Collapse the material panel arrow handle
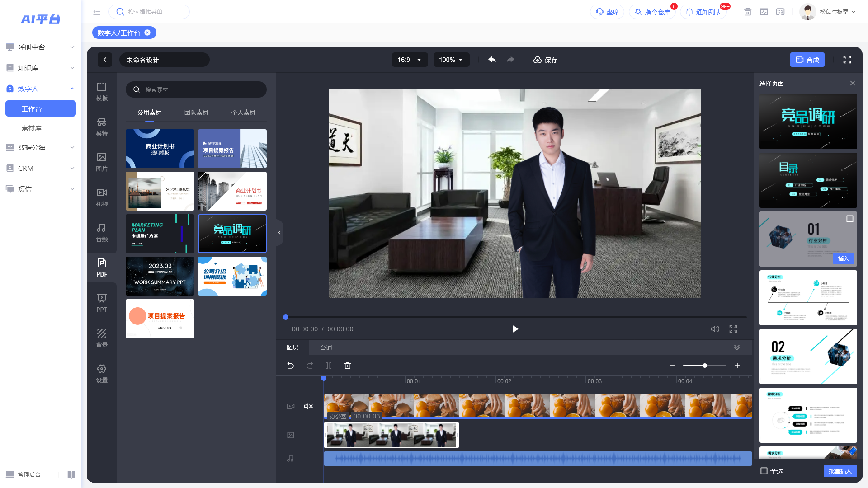 tap(279, 233)
